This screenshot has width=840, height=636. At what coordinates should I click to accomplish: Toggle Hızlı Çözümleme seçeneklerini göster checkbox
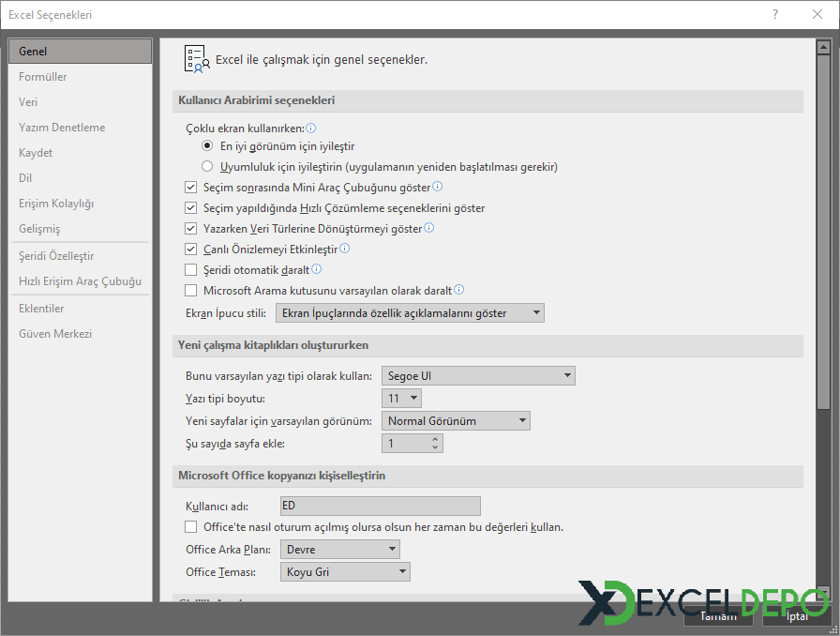(x=190, y=207)
